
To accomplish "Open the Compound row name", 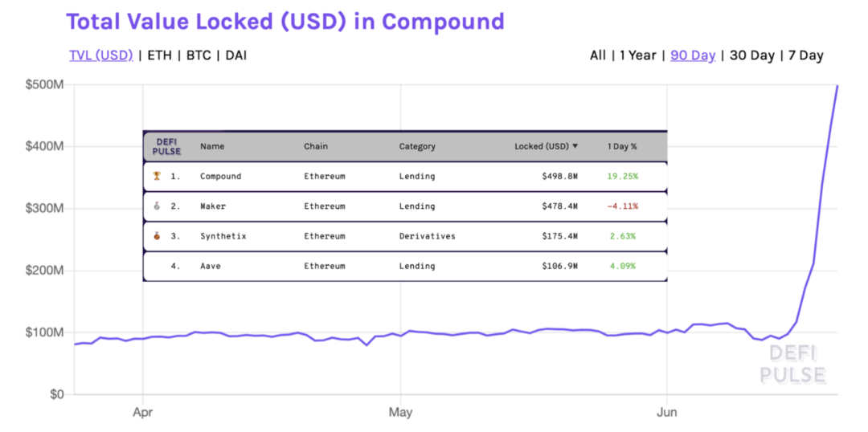I will tap(220, 177).
